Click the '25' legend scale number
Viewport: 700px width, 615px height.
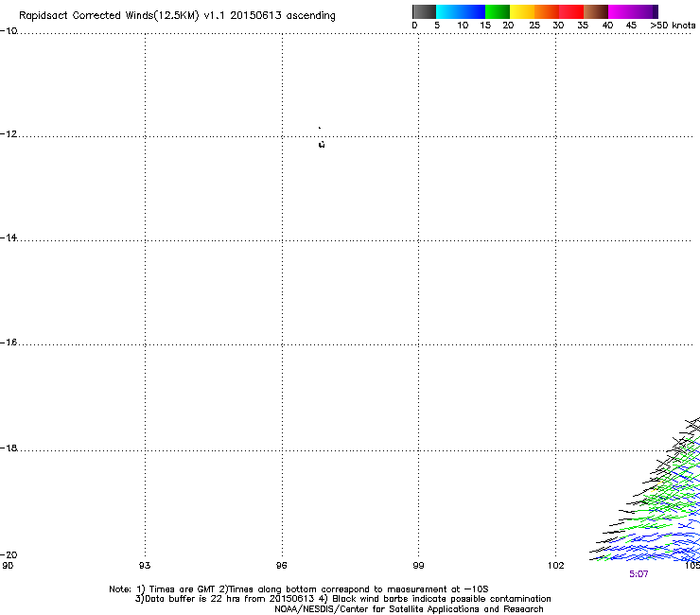pos(534,26)
